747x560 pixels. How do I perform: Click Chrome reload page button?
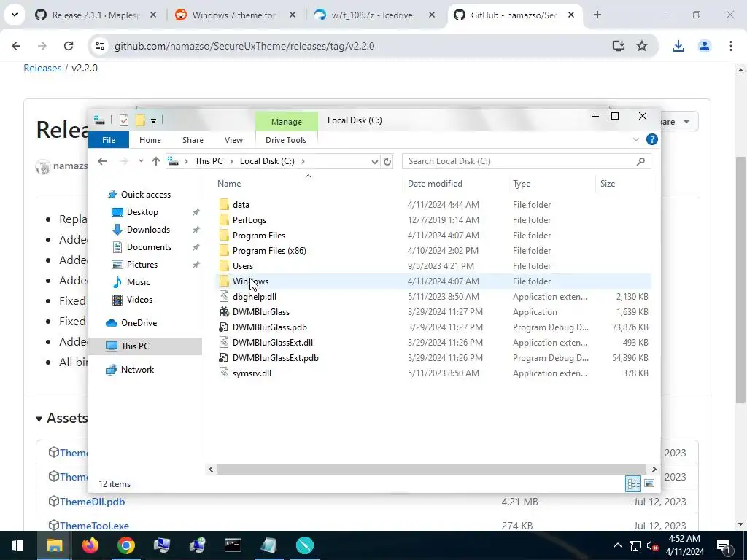point(69,46)
